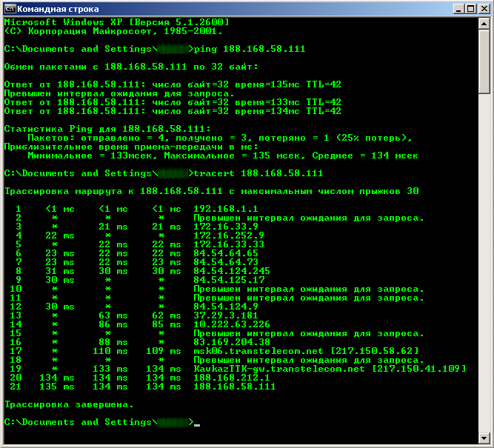494x448 pixels.
Task: Open the system menu via title bar cmd icon
Action: click(10, 9)
